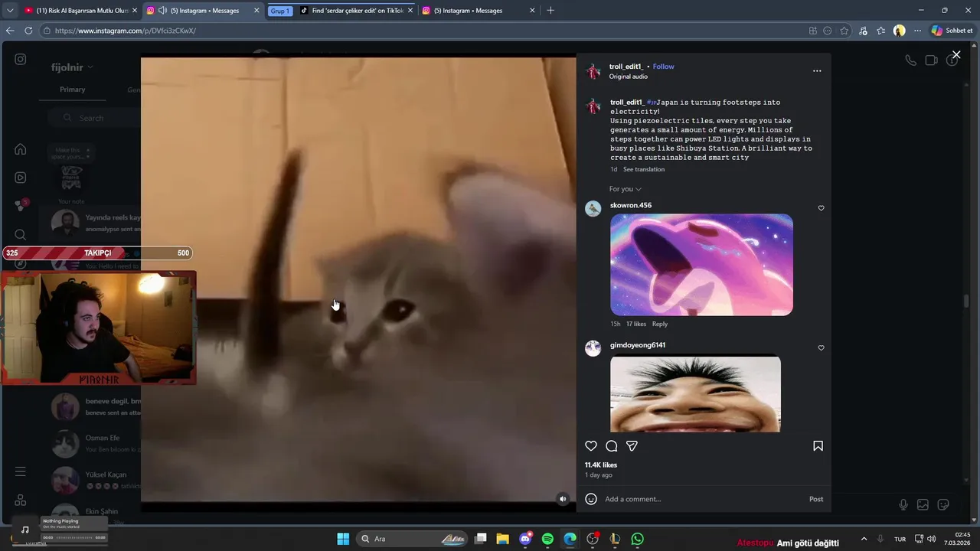Show hidden system tray icons

click(x=864, y=539)
